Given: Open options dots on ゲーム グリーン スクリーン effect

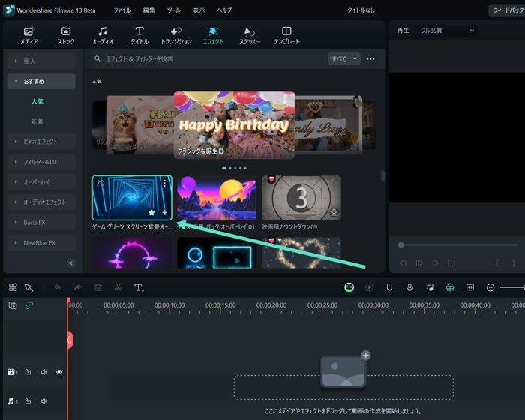Looking at the screenshot, I should [165, 183].
